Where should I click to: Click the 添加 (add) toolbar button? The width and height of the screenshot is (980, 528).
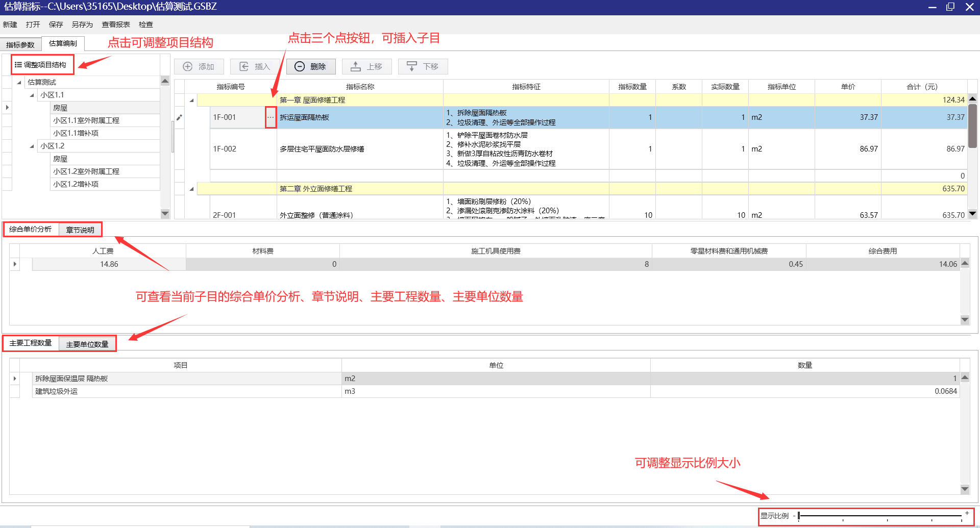pos(199,67)
